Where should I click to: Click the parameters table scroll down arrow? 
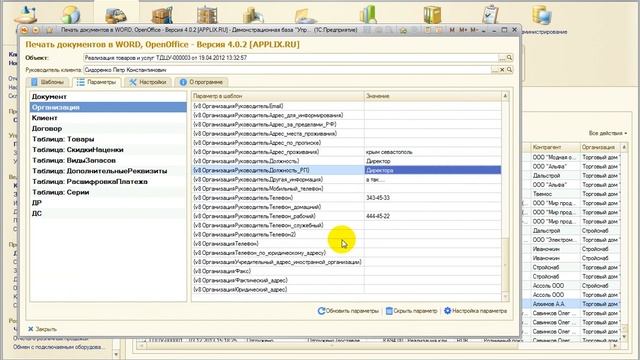505,297
